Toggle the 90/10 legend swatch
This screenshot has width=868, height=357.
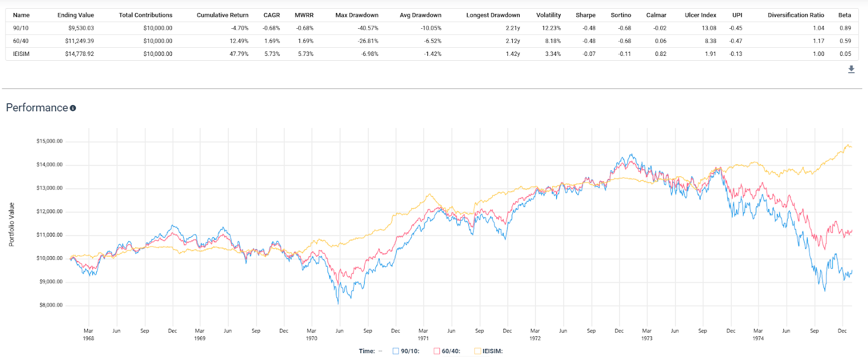395,351
